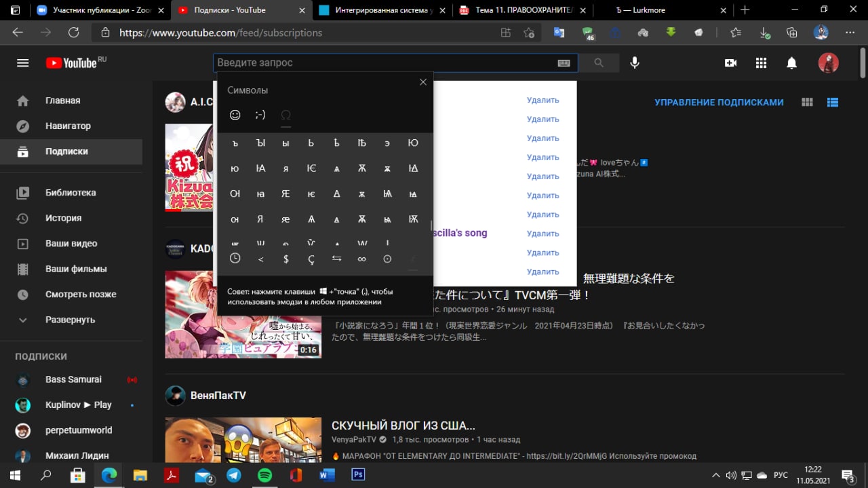
Task: Choose the arrows ⇆ geometric symbols category
Action: 336,259
